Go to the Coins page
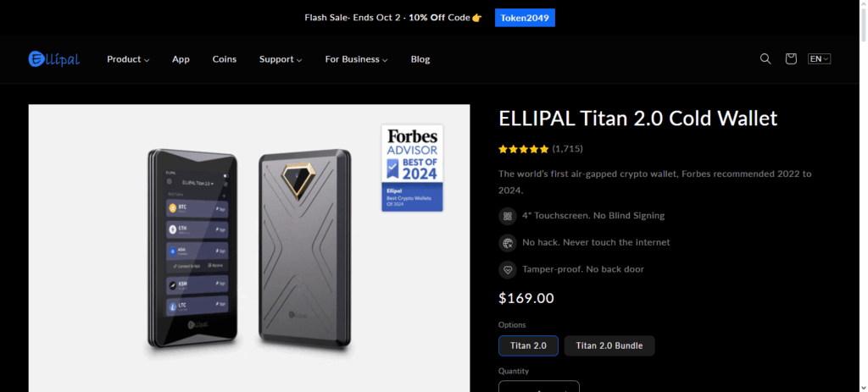This screenshot has width=868, height=392. tap(224, 59)
